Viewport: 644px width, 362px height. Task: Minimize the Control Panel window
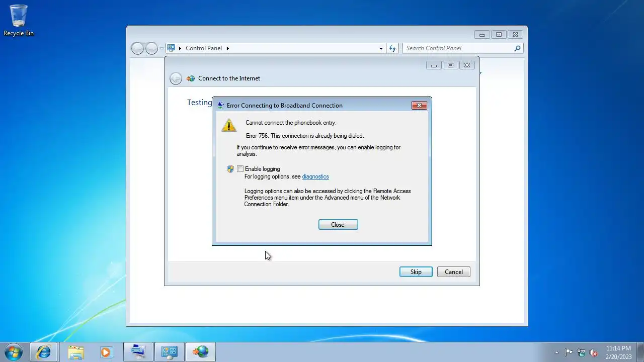(x=482, y=35)
